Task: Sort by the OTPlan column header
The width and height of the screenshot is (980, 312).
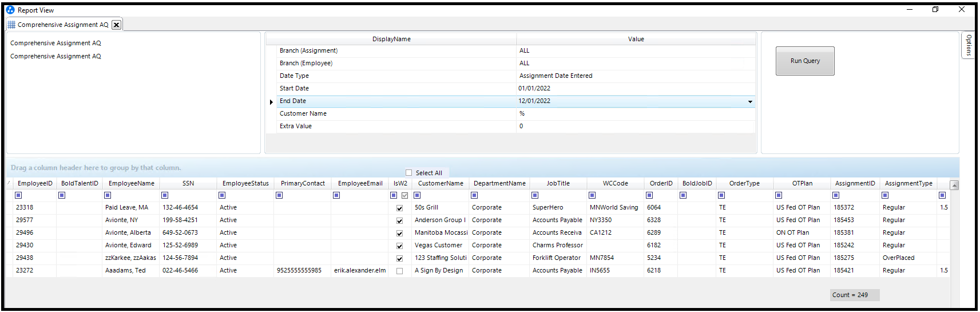Action: point(802,183)
